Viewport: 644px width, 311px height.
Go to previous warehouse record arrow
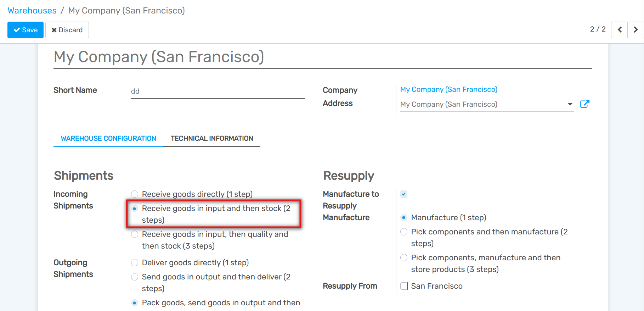point(620,30)
